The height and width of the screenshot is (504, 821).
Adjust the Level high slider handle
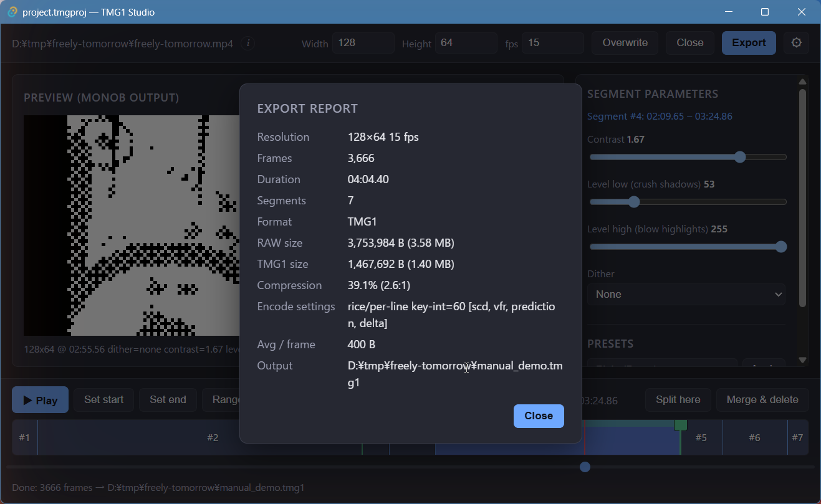(781, 247)
